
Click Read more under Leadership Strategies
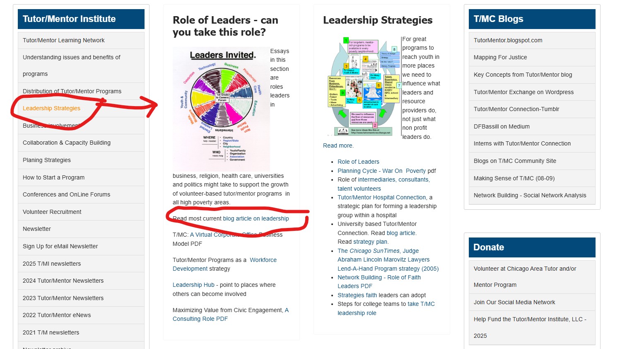click(x=338, y=145)
